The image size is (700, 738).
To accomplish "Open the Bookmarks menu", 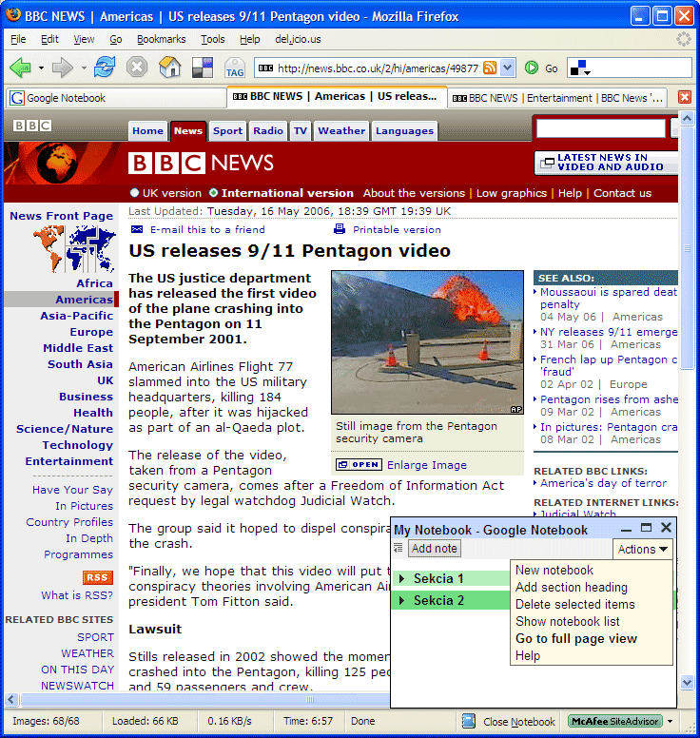I will [161, 39].
